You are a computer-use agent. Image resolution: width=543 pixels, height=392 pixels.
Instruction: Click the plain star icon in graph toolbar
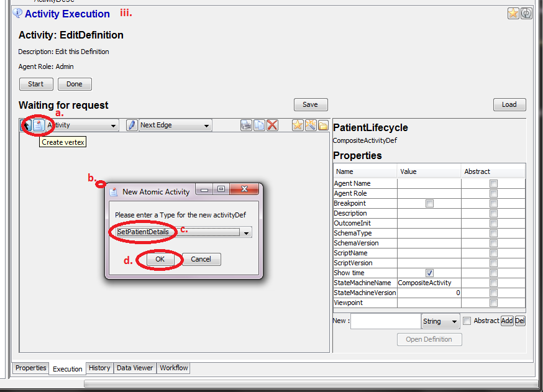pos(298,125)
